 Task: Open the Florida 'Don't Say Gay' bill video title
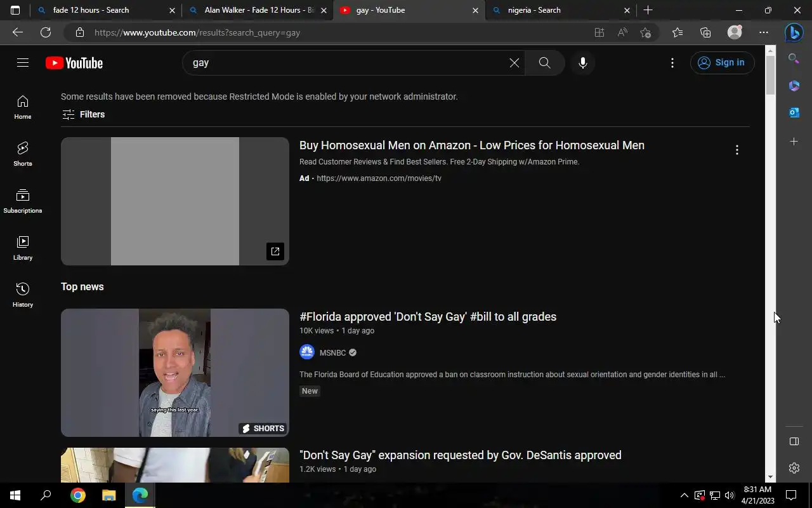[428, 317]
